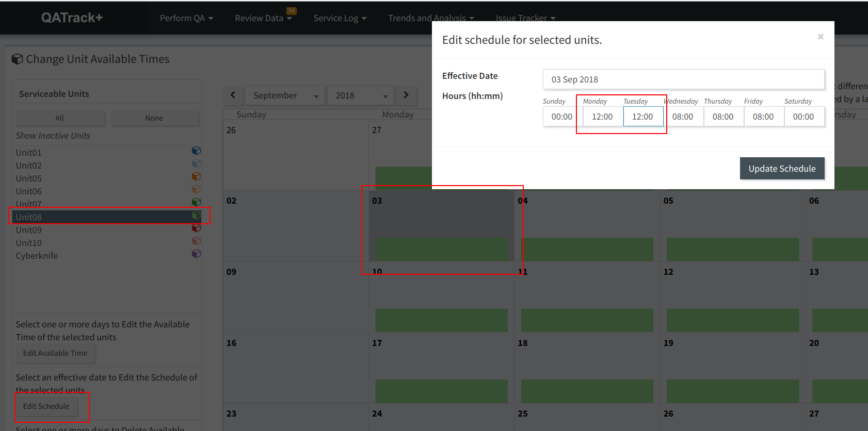Select Unit01 in the units list
This screenshot has width=868, height=431.
pyautogui.click(x=107, y=153)
